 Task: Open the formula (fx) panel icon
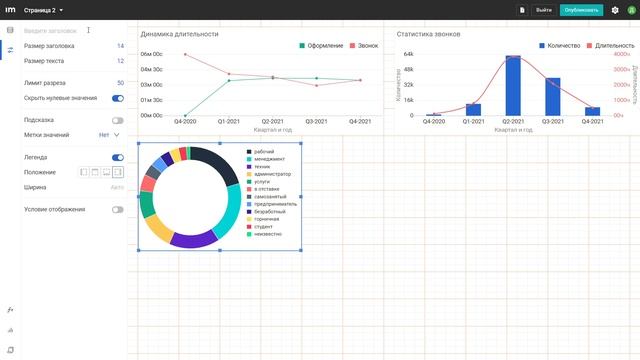tap(10, 310)
